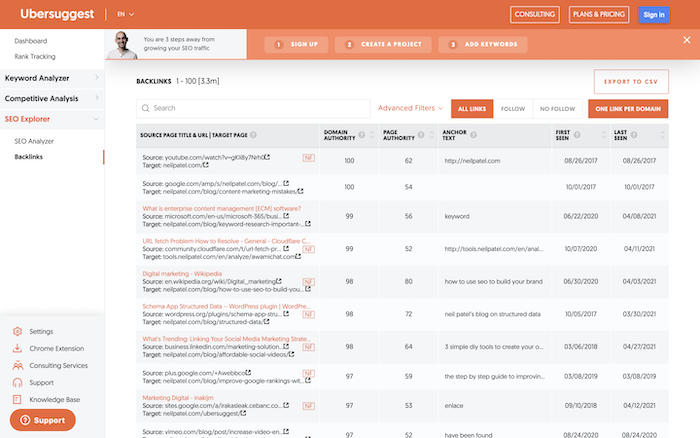The height and width of the screenshot is (438, 700).
Task: Open Plans & Pricing
Action: pyautogui.click(x=599, y=14)
